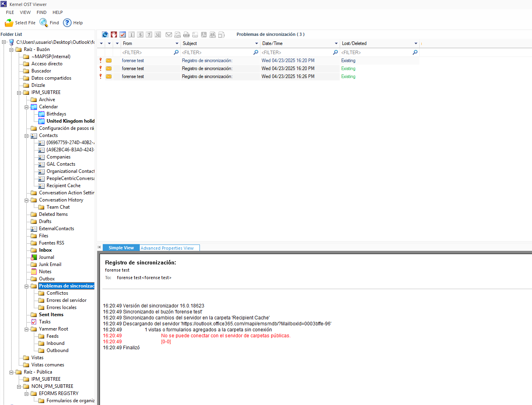Click the HTML export icon
Screen dimensions: 532x405
213,35
